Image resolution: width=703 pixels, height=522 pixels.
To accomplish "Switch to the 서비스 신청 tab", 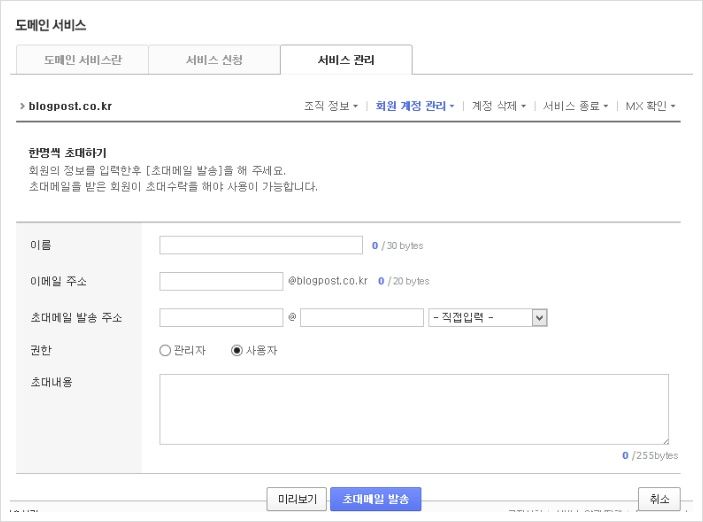I will (214, 60).
